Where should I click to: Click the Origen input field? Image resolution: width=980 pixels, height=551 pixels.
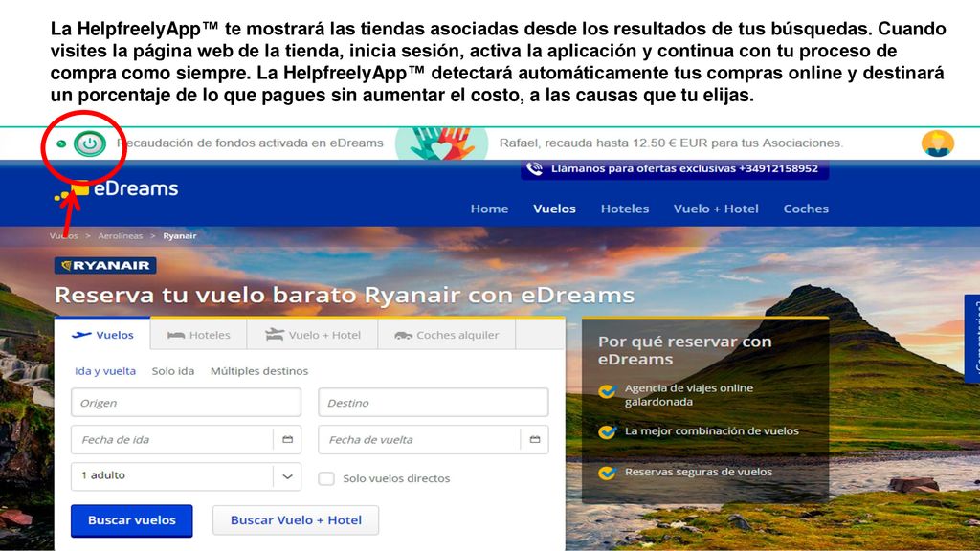(x=187, y=403)
